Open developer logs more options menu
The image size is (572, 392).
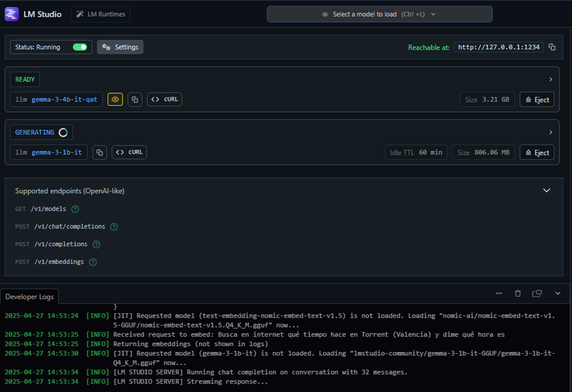[x=499, y=293]
